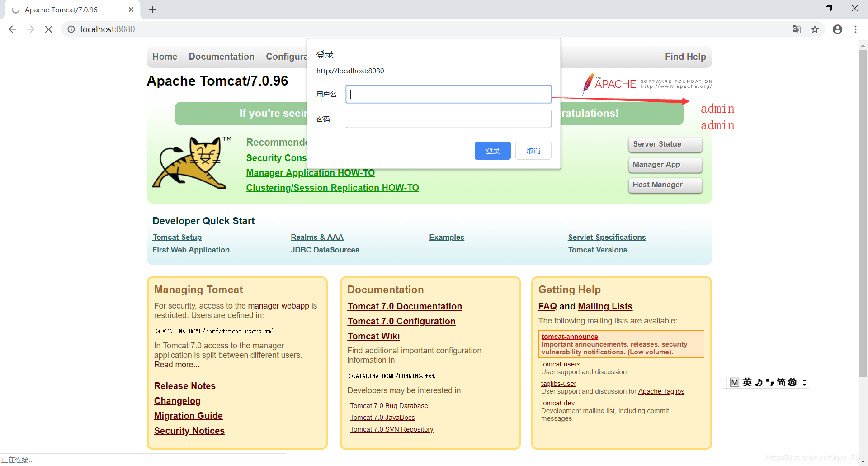
Task: Click the 取消 cancel button
Action: point(533,151)
